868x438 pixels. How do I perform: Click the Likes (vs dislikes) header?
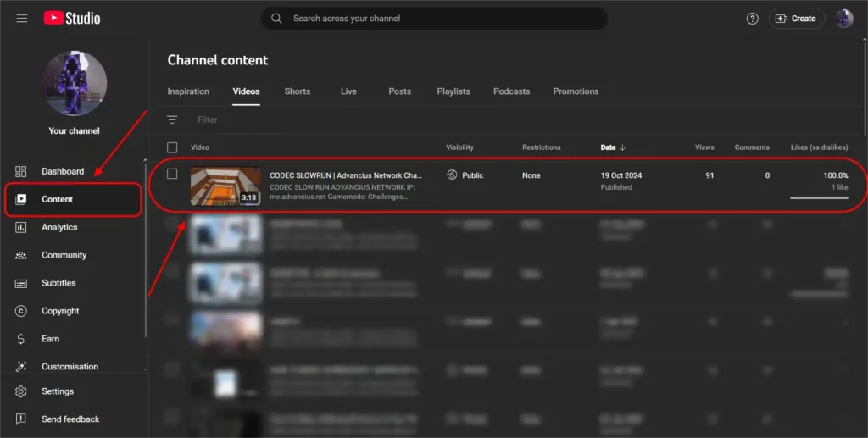(820, 147)
